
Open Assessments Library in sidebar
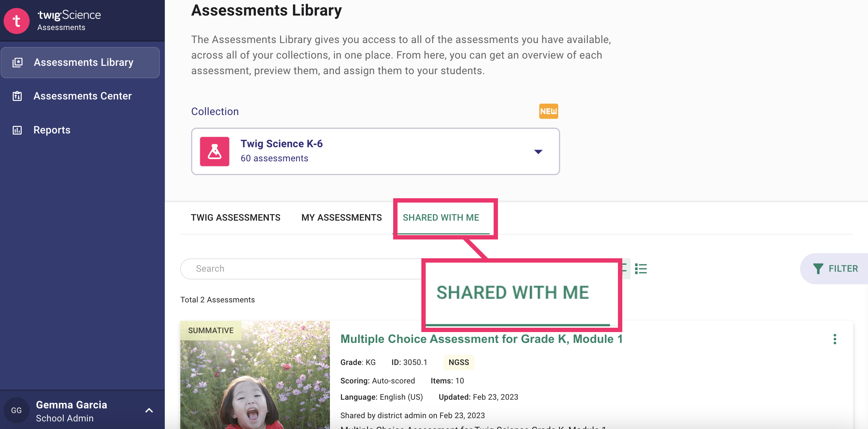(80, 62)
